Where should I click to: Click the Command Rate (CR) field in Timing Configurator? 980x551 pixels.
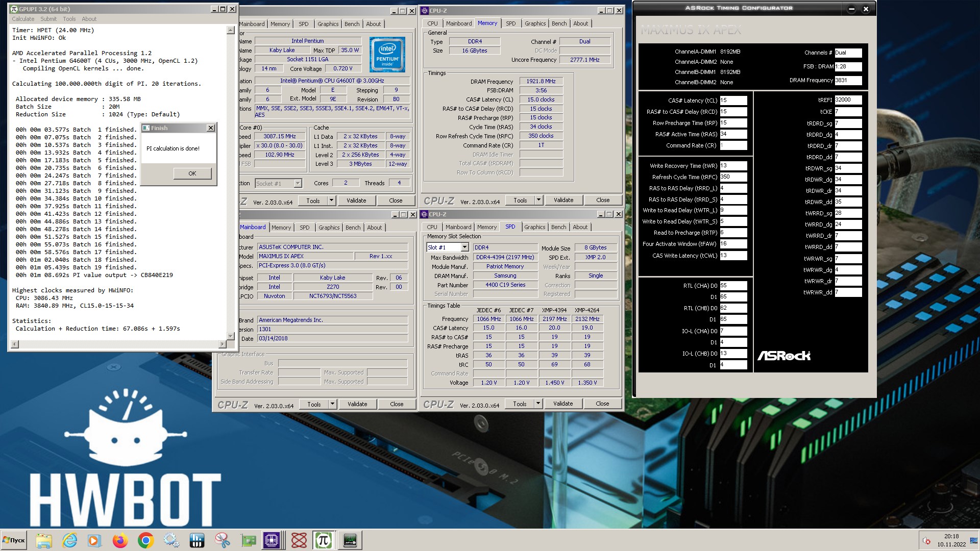733,145
